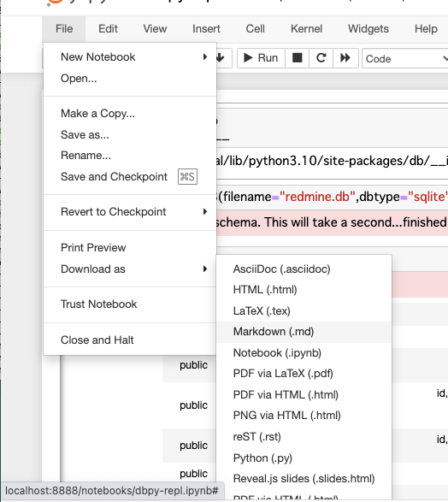
Task: Click Save and Checkpoint menu entry
Action: [130, 177]
